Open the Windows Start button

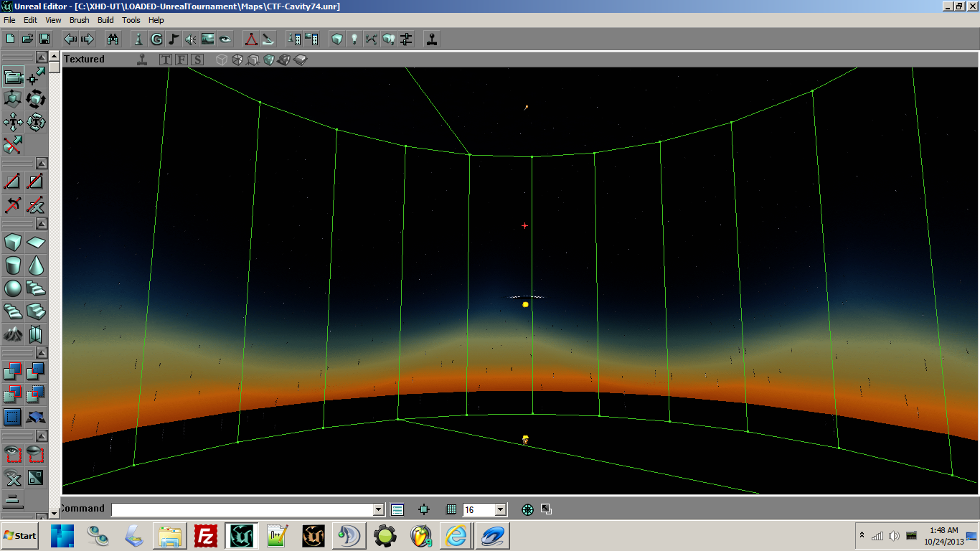20,536
